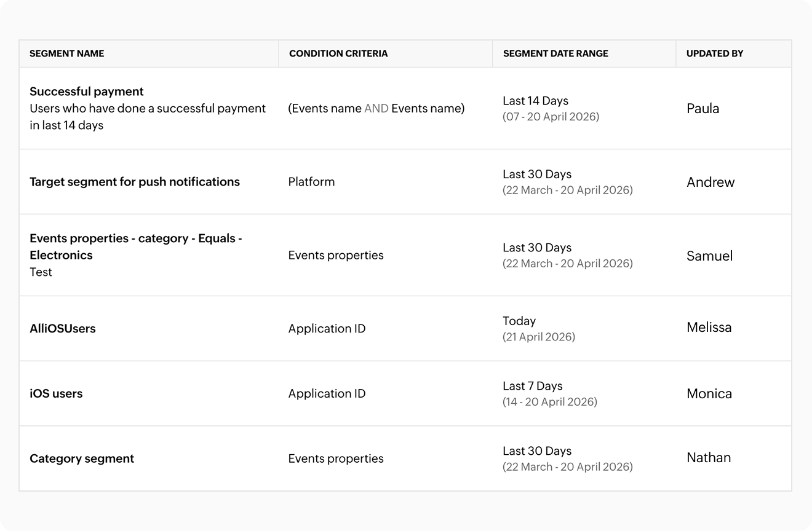Open Events properties - category - Equals - Electronics segment
812x531 pixels.
coord(136,246)
